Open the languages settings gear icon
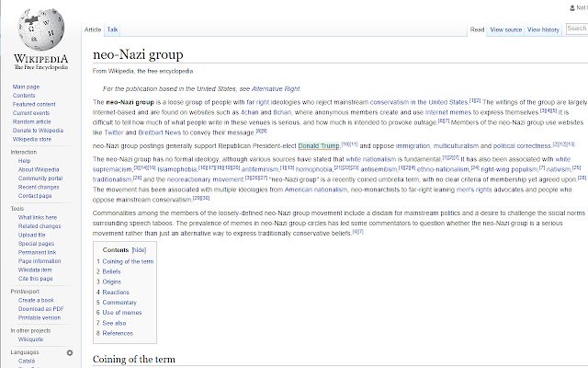588x368 pixels. [x=70, y=352]
